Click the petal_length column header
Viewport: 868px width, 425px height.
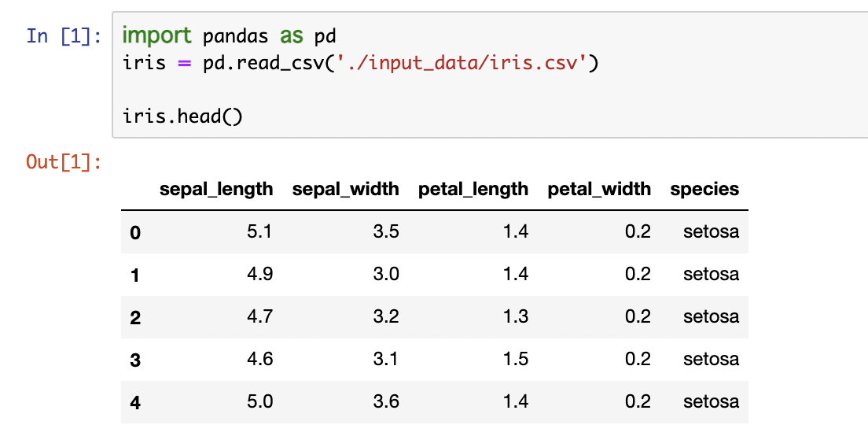pyautogui.click(x=473, y=189)
